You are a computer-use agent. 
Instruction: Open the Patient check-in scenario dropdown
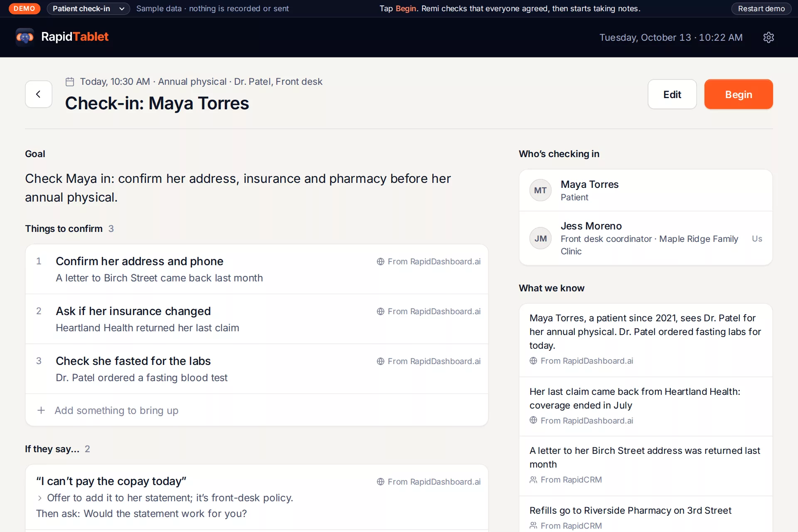click(x=89, y=9)
